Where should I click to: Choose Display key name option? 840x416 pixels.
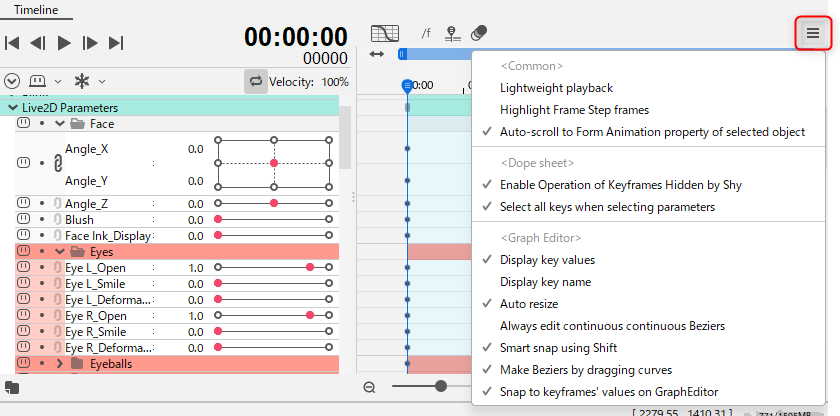pyautogui.click(x=545, y=282)
